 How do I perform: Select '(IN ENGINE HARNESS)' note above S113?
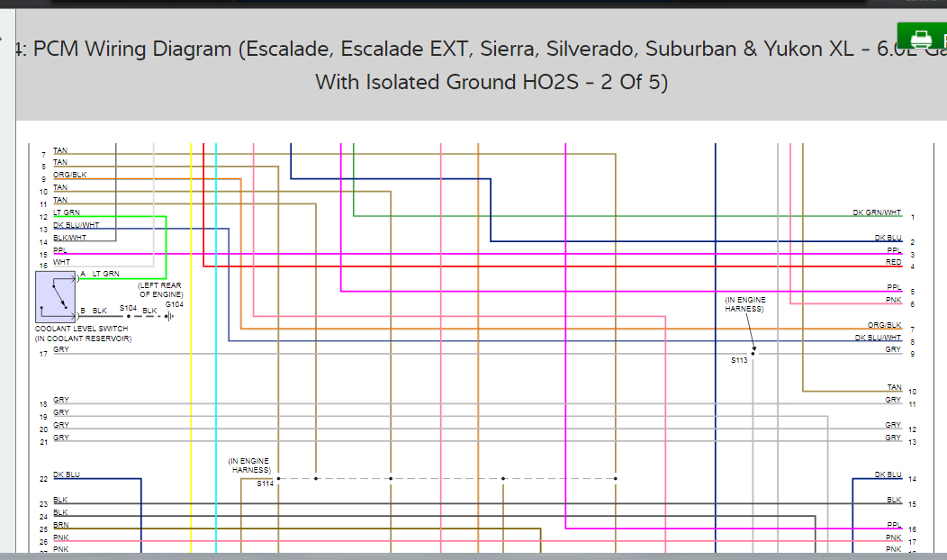745,304
